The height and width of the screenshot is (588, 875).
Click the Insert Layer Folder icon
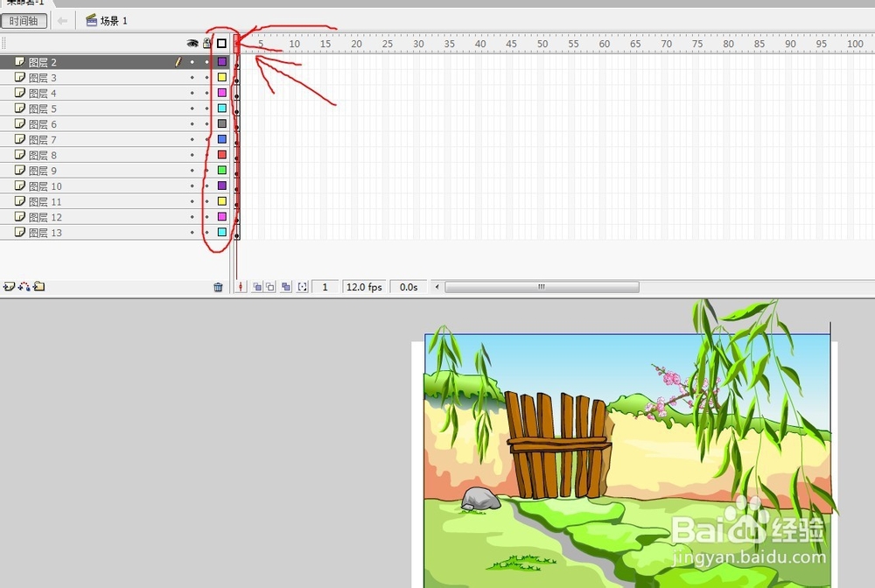(38, 287)
